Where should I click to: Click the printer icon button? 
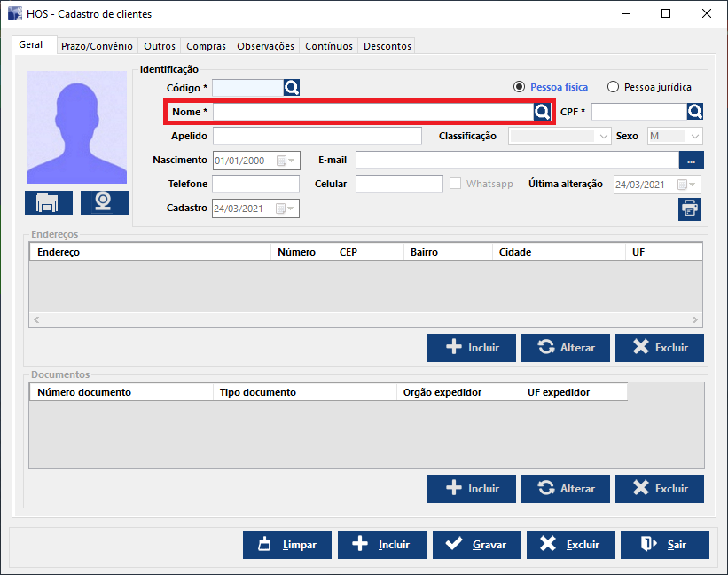[689, 209]
